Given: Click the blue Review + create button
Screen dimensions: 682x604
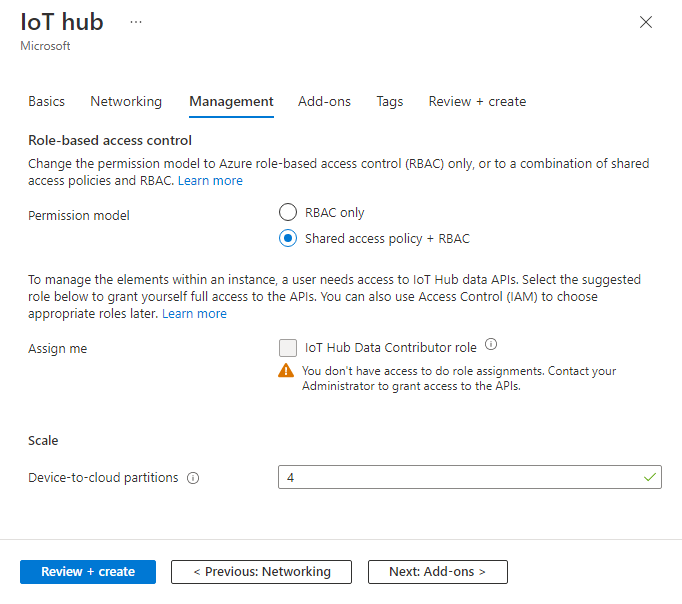Looking at the screenshot, I should pyautogui.click(x=88, y=572).
